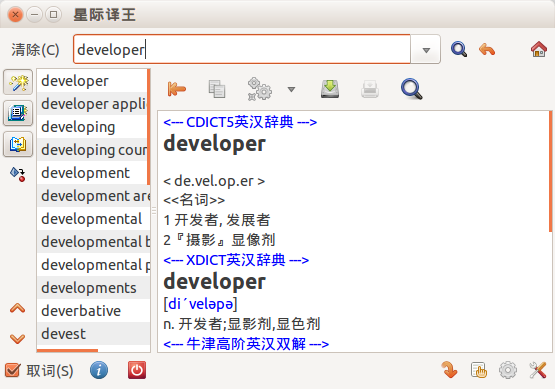555x389 pixels.
Task: Click the phonetic [di´veləpə] text
Action: click(200, 304)
